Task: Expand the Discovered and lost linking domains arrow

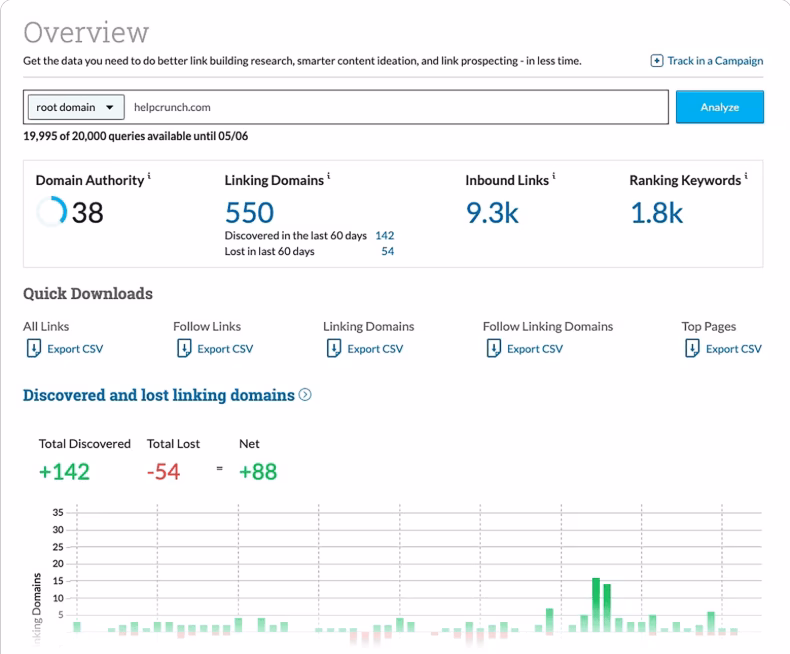Action: pos(305,395)
